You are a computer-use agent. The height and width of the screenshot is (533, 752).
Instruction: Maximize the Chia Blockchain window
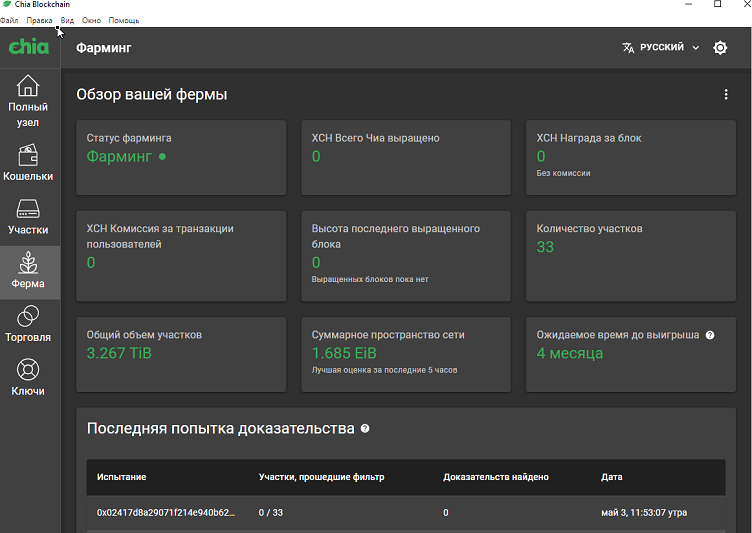click(x=717, y=4)
